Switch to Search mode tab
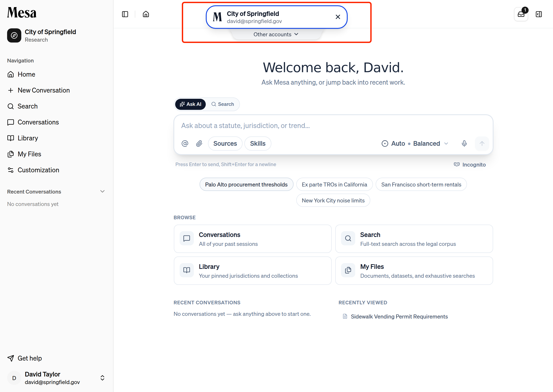 223,104
